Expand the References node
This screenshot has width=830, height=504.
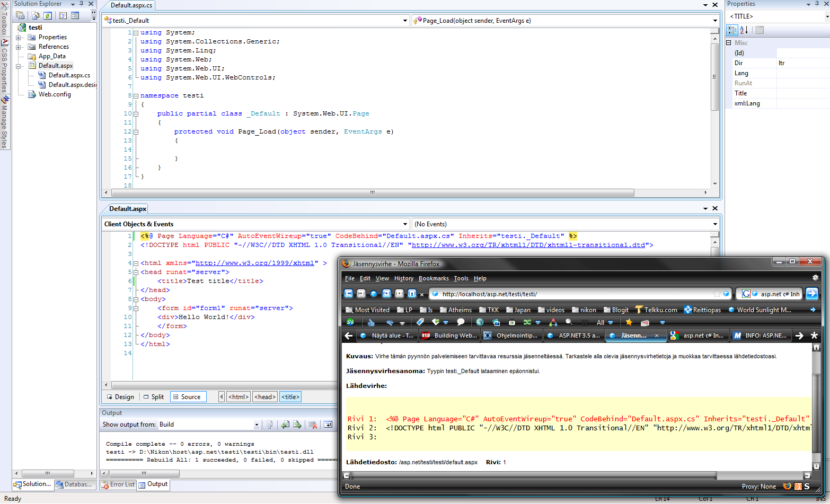19,47
